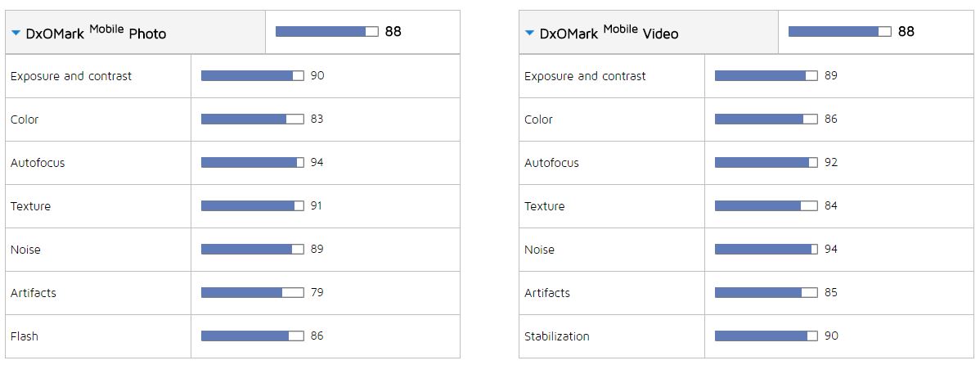Click the Photo overall score bar showing 88
Image resolution: width=980 pixels, height=365 pixels.
[x=327, y=31]
